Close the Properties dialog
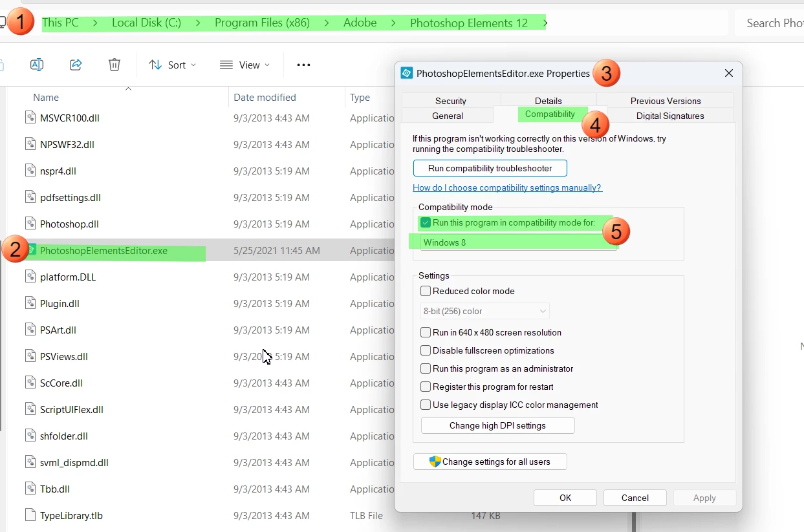The height and width of the screenshot is (532, 804). tap(729, 73)
